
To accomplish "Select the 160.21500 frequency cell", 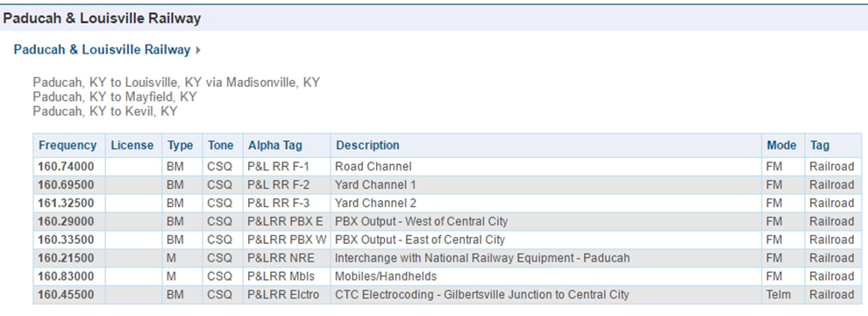I will (68, 258).
